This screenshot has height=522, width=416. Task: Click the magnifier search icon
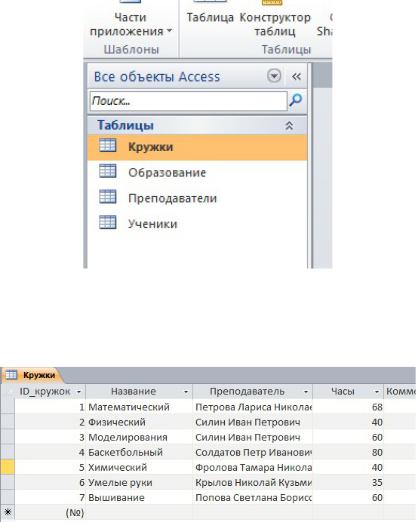[x=295, y=100]
